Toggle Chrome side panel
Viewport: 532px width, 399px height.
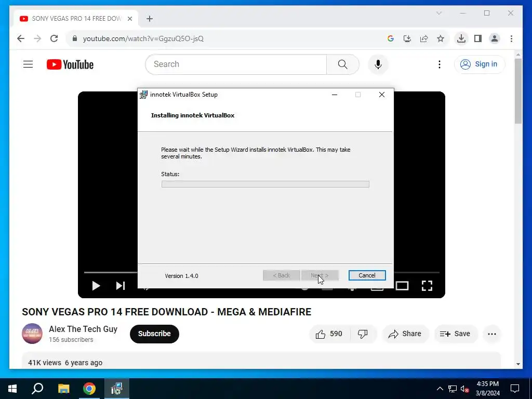click(x=478, y=38)
